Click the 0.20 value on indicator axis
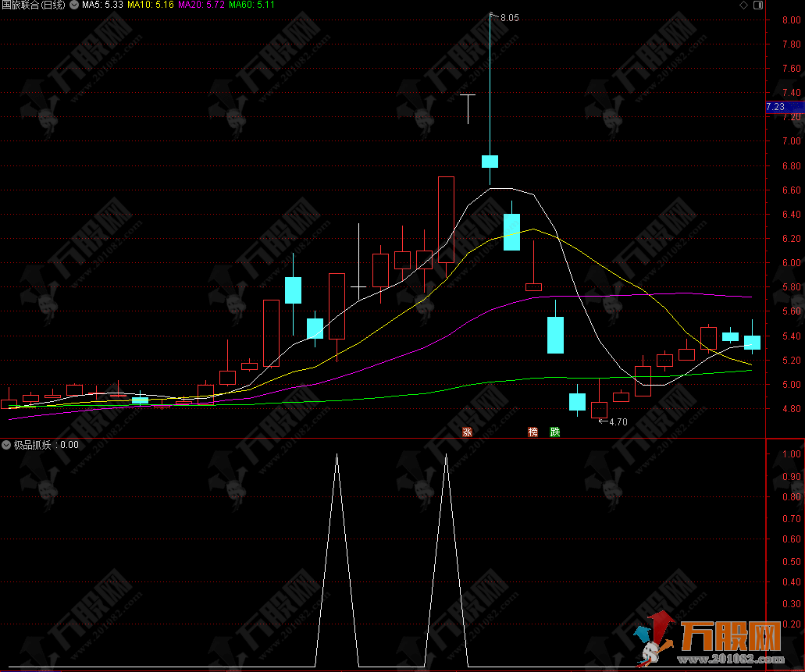Image resolution: width=805 pixels, height=672 pixels. [791, 624]
